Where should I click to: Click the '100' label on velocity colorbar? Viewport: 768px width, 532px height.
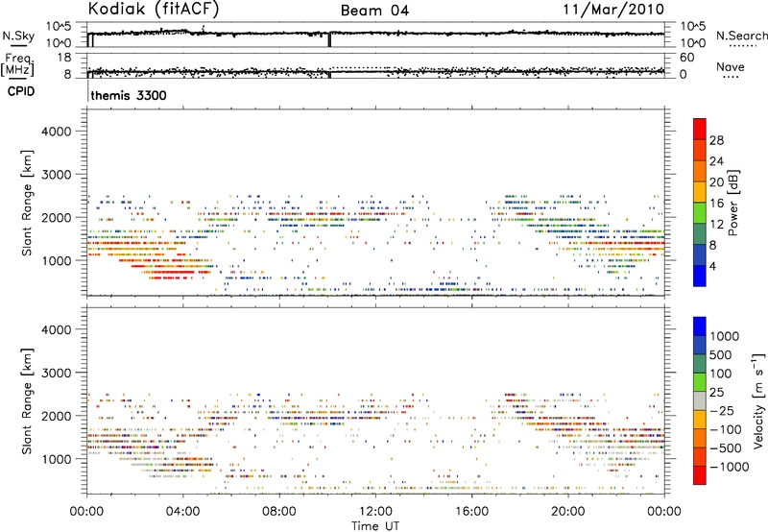[x=720, y=374]
